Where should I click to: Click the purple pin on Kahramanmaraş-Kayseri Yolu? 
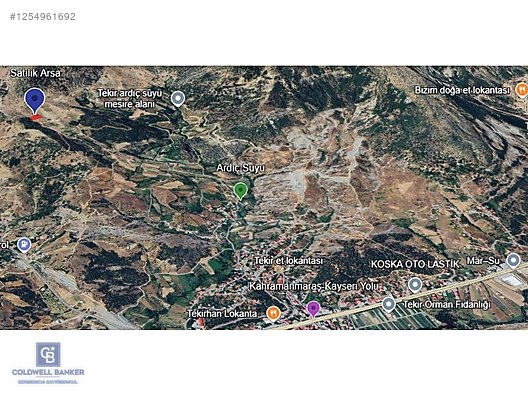pyautogui.click(x=313, y=309)
